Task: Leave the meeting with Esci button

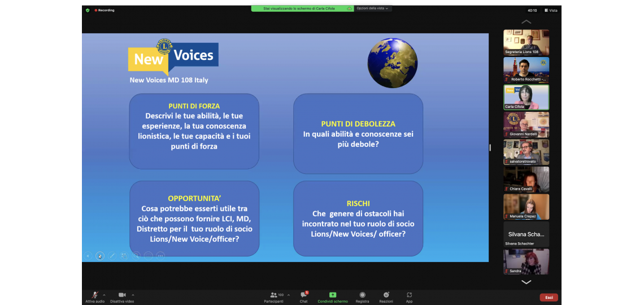Action: [x=549, y=297]
